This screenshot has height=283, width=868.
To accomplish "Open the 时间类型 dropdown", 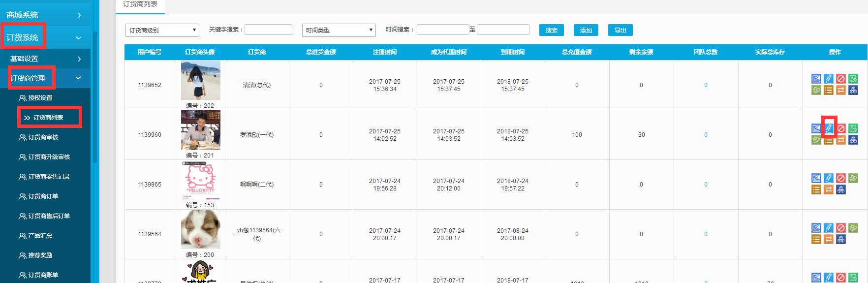I will [339, 30].
